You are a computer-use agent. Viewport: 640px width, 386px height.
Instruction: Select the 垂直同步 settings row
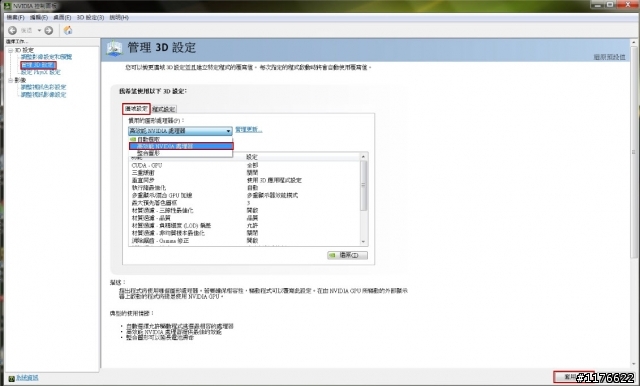tap(245, 180)
